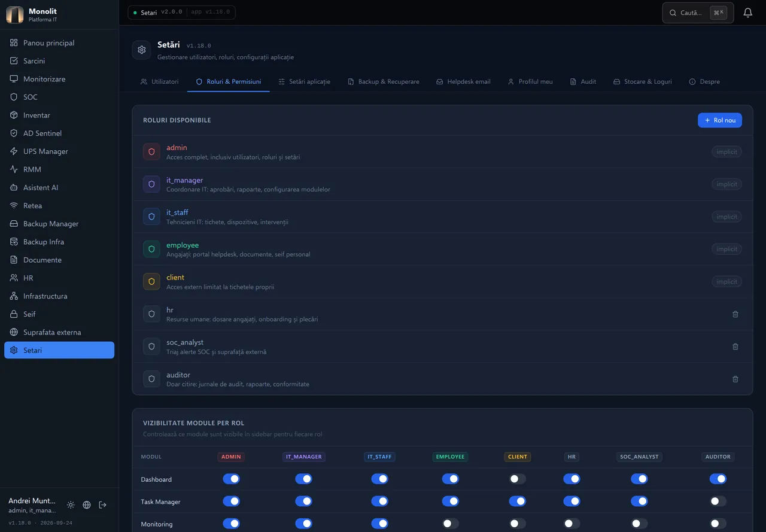Open RMM module
This screenshot has width=766, height=532.
pos(59,169)
